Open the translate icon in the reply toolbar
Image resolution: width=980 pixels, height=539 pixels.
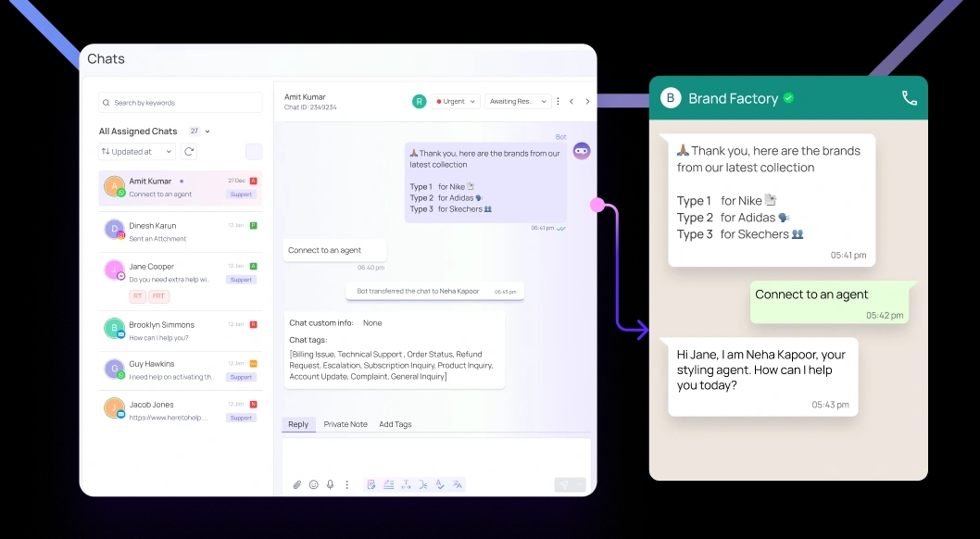pos(457,484)
